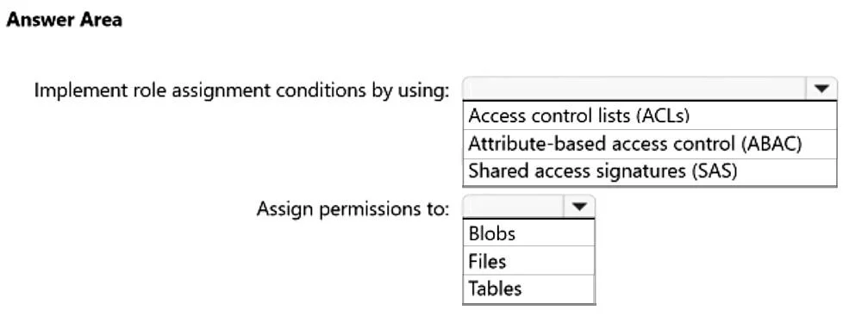
Task: Click the Implement role assignment conditions label
Action: 241,90
